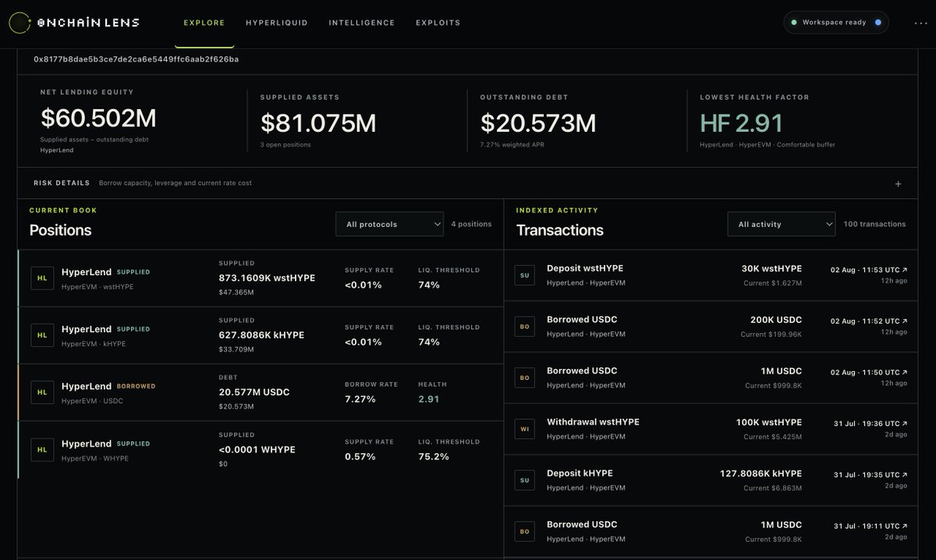Screen dimensions: 936x560
Task: Click BO icon of 31 Jul 19:11 borrow
Action: [x=525, y=531]
